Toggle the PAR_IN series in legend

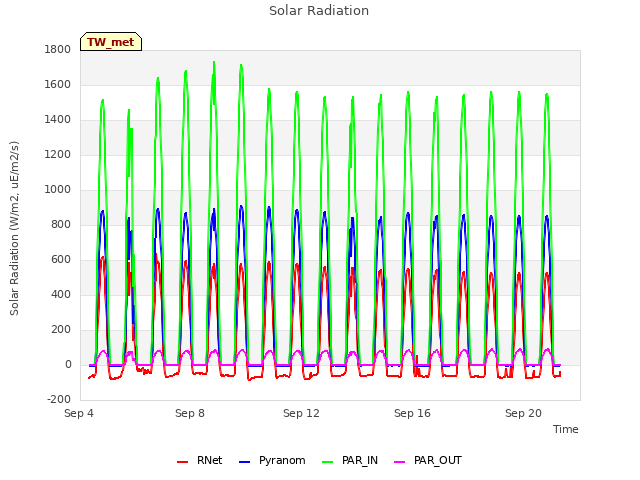point(350,460)
